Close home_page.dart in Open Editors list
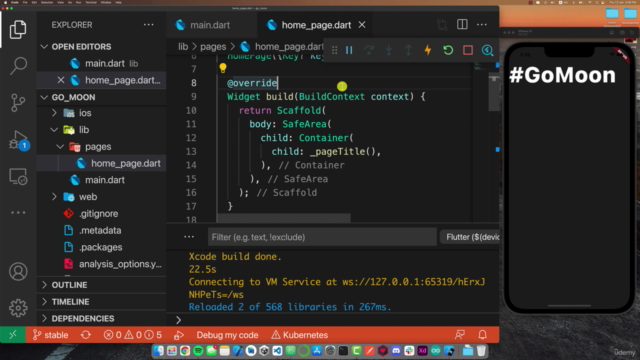 61,80
